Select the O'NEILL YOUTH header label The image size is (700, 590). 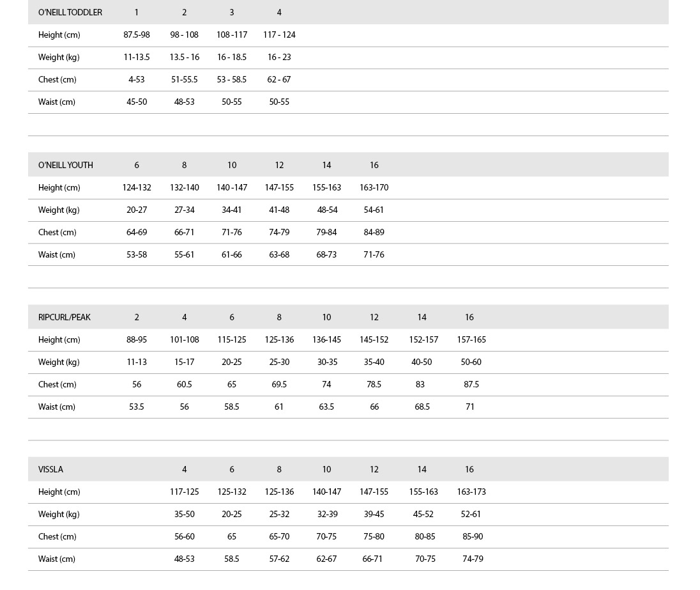tap(66, 165)
